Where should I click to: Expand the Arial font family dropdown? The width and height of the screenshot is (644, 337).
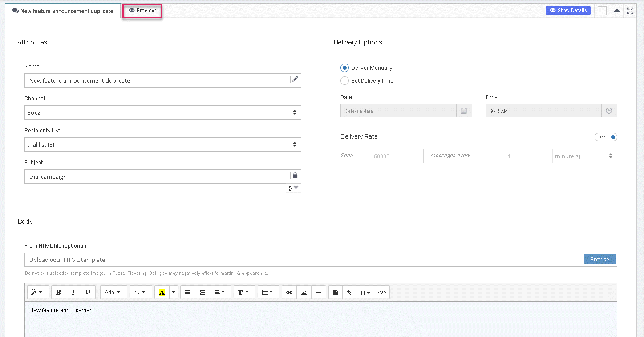(113, 293)
